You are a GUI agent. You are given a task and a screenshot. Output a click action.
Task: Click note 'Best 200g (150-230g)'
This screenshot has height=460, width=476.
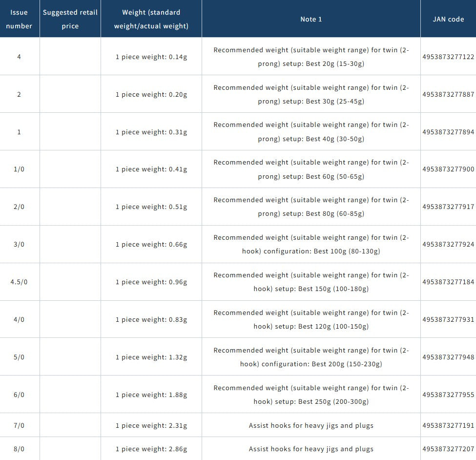pos(347,364)
